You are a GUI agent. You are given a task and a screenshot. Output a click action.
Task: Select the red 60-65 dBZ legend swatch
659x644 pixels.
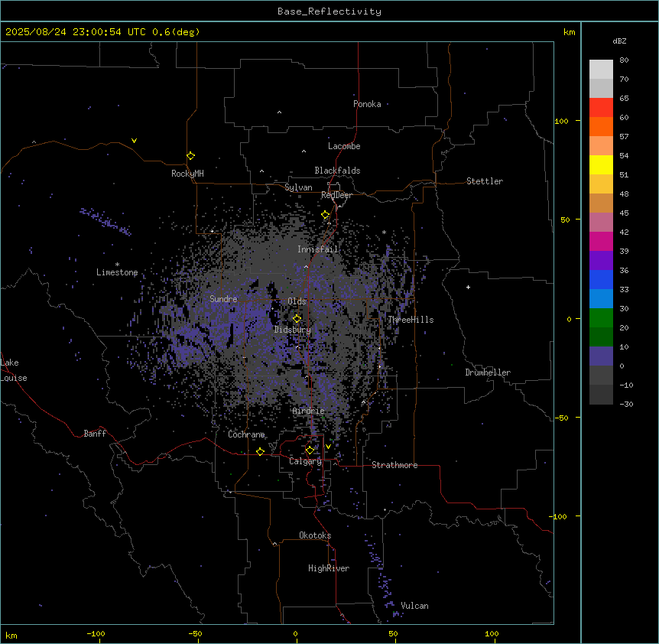pos(601,108)
